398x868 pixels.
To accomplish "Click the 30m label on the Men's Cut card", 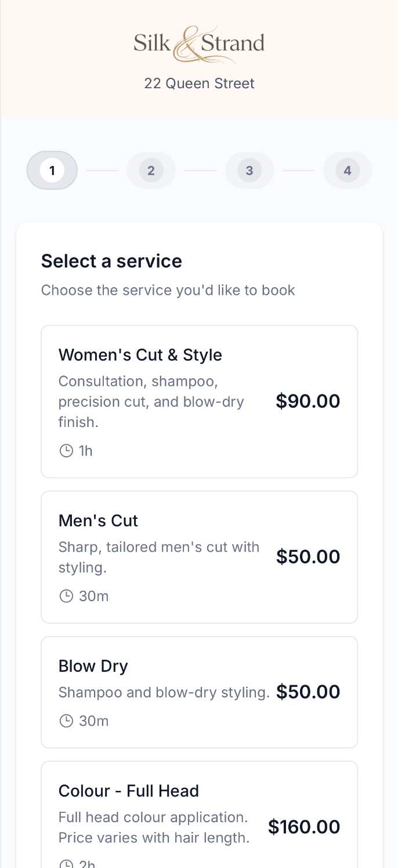I will point(94,596).
